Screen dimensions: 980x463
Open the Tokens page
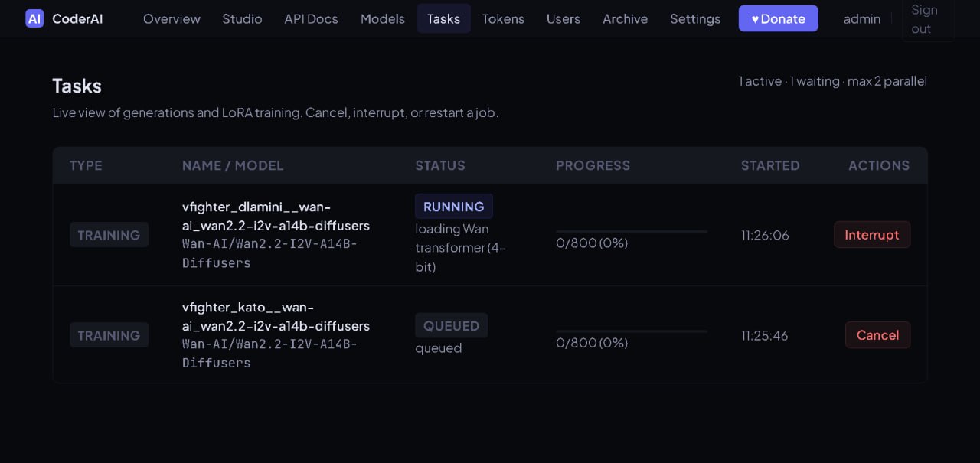pos(503,18)
